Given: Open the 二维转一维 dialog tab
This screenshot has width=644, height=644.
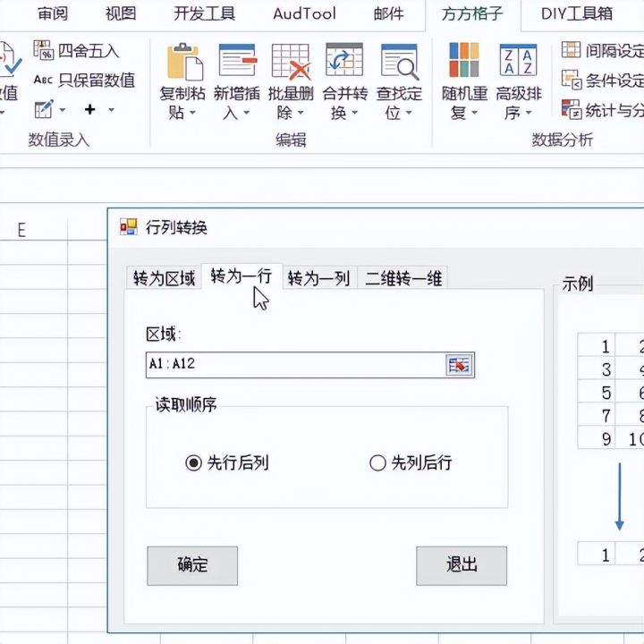Looking at the screenshot, I should pos(403,278).
